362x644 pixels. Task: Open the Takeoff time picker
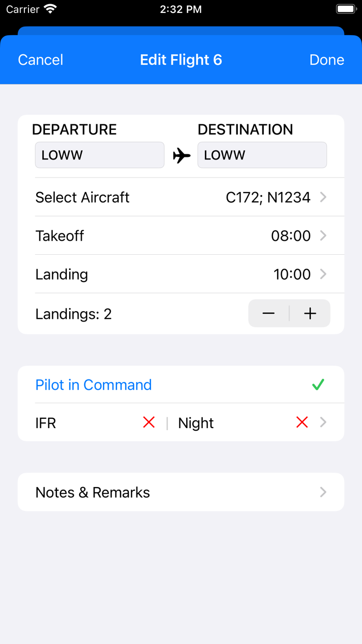181,236
